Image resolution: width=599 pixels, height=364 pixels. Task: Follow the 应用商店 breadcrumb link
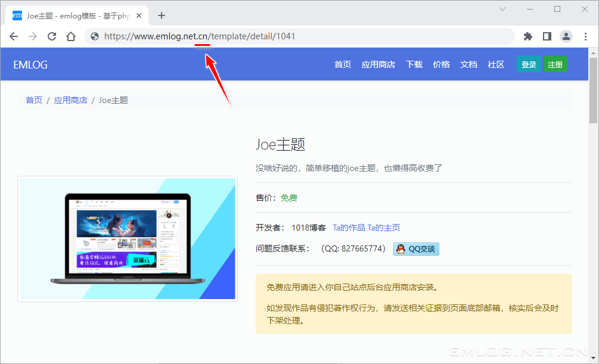point(71,100)
